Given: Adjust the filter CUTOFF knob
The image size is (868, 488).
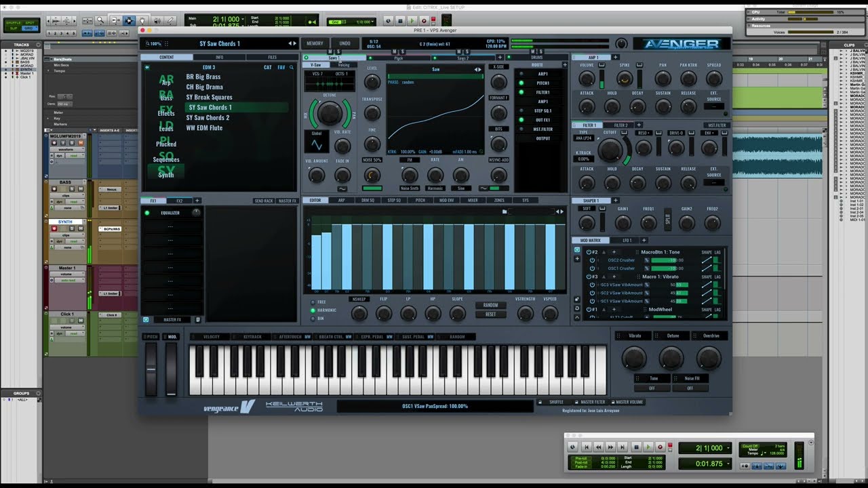Looking at the screenshot, I should [610, 150].
